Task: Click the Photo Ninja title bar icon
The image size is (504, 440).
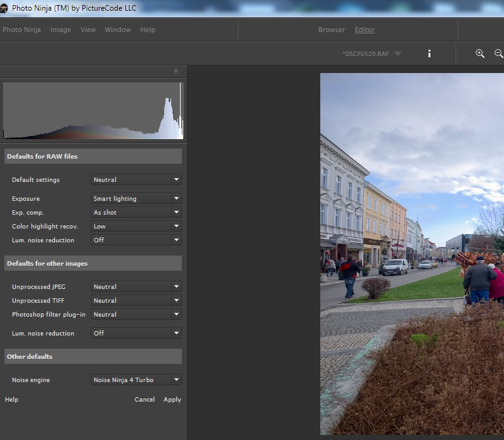Action: point(5,8)
